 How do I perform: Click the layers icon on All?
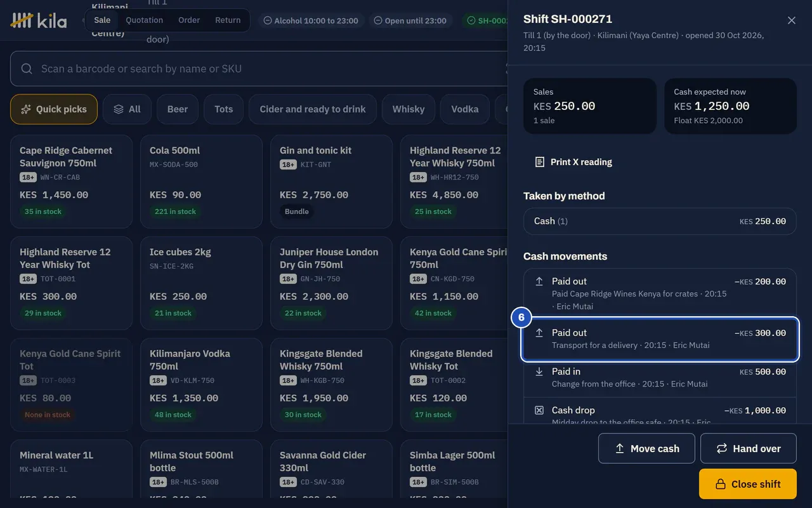point(119,109)
